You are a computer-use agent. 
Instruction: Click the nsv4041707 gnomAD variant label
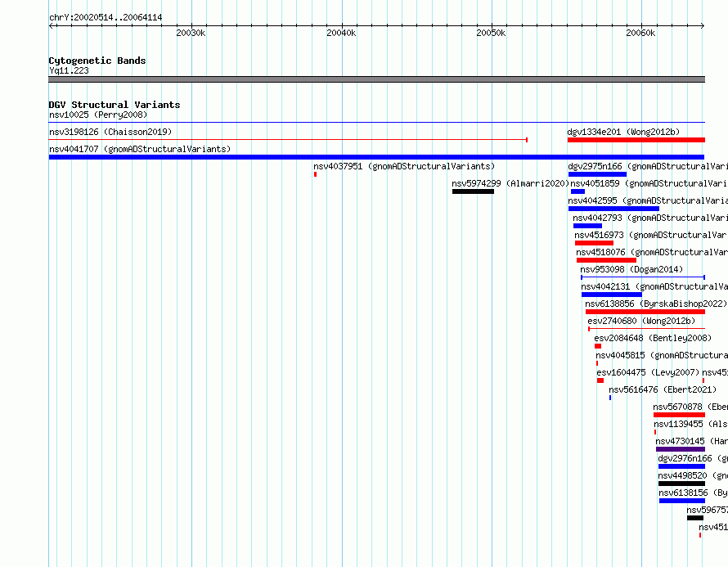[140, 149]
